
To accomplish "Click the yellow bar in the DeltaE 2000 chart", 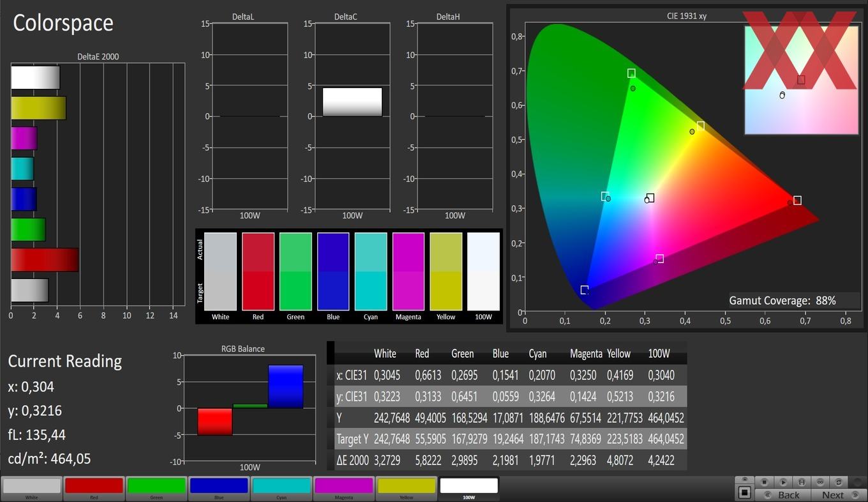I will [38, 108].
